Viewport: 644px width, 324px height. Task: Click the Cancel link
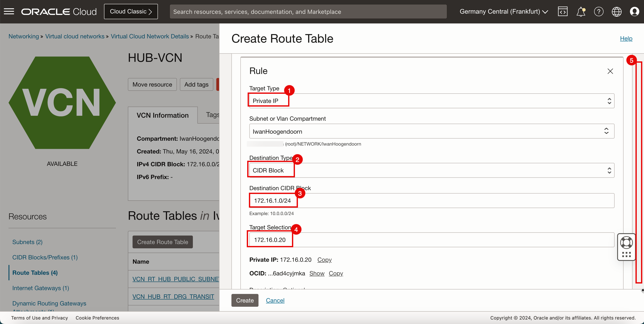tap(275, 300)
